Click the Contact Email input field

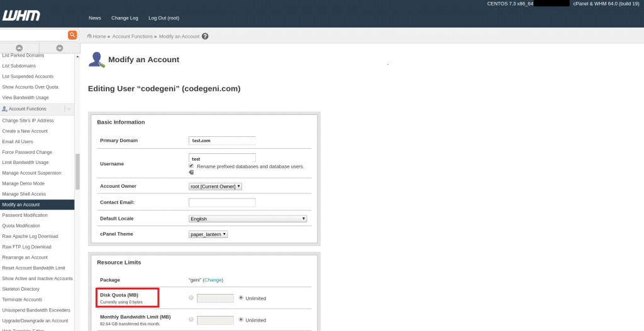click(222, 203)
